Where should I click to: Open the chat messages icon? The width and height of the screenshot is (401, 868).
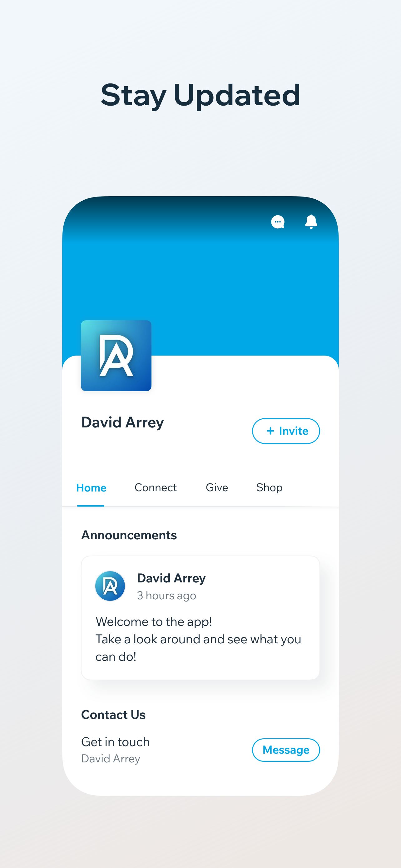[278, 222]
